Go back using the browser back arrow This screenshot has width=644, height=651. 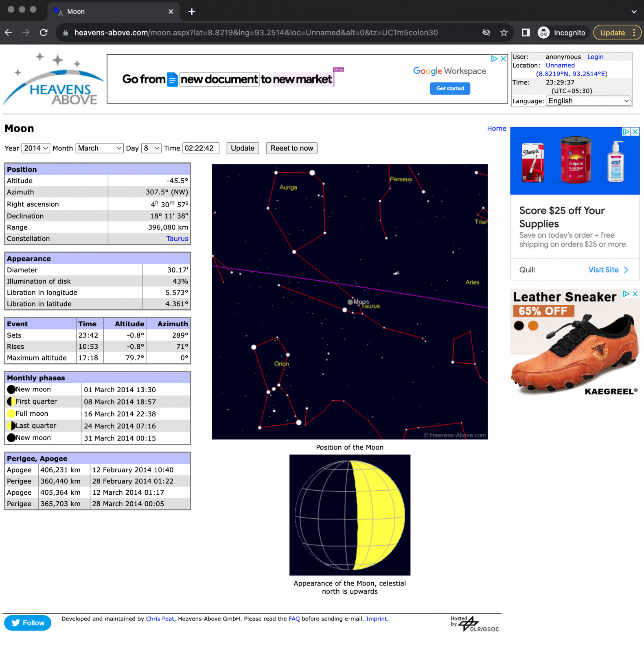click(x=9, y=33)
